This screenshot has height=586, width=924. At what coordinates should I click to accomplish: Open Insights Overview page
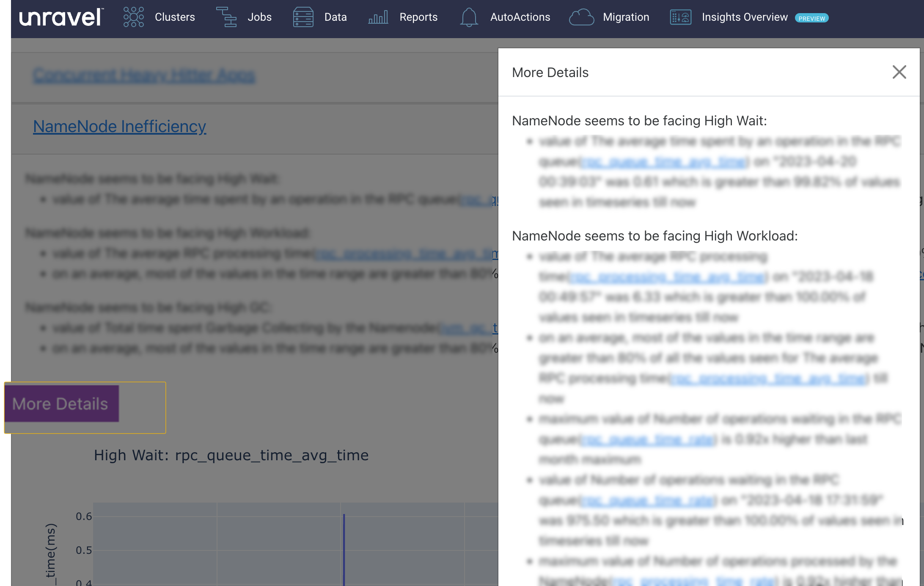[744, 17]
